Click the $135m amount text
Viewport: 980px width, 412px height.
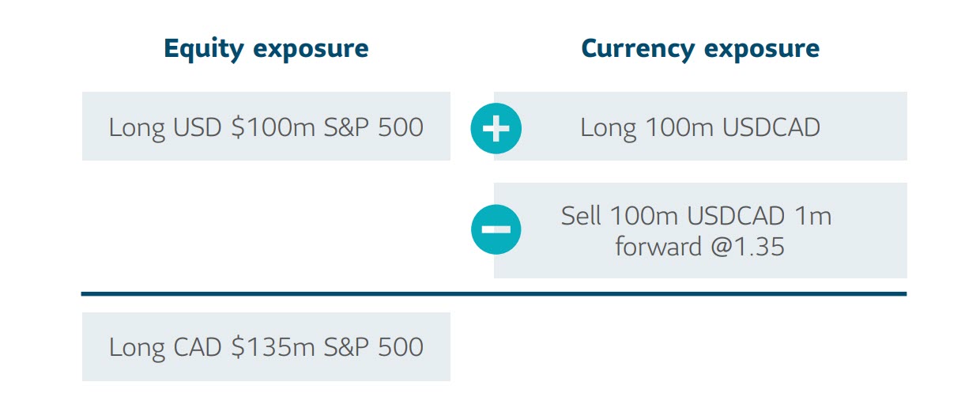point(273,347)
